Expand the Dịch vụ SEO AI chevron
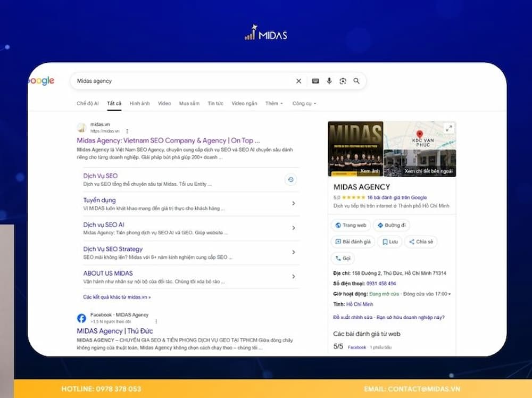This screenshot has height=398, width=532. (294, 228)
